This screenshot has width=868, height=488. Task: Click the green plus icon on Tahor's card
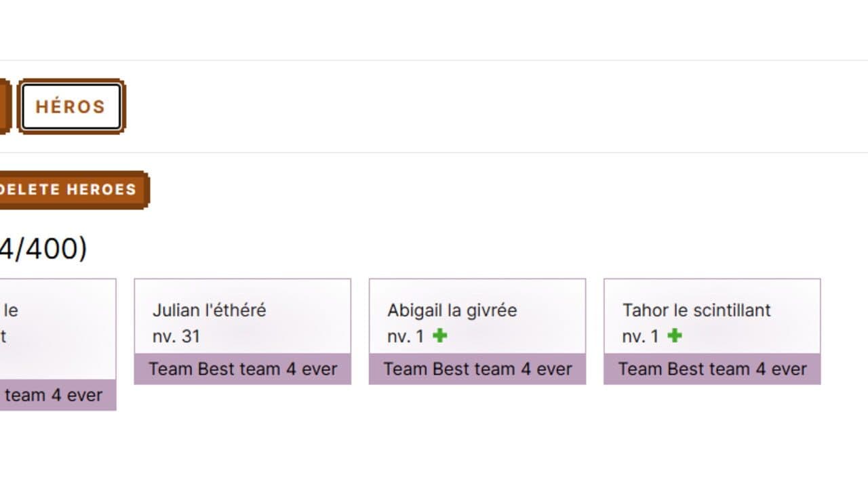click(x=675, y=335)
